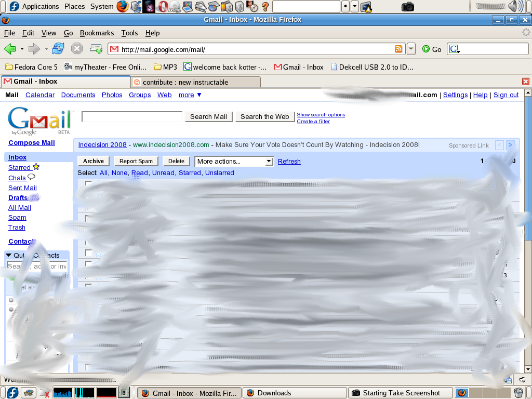The height and width of the screenshot is (399, 532).
Task: Click the Google search engine icon
Action: [x=454, y=49]
